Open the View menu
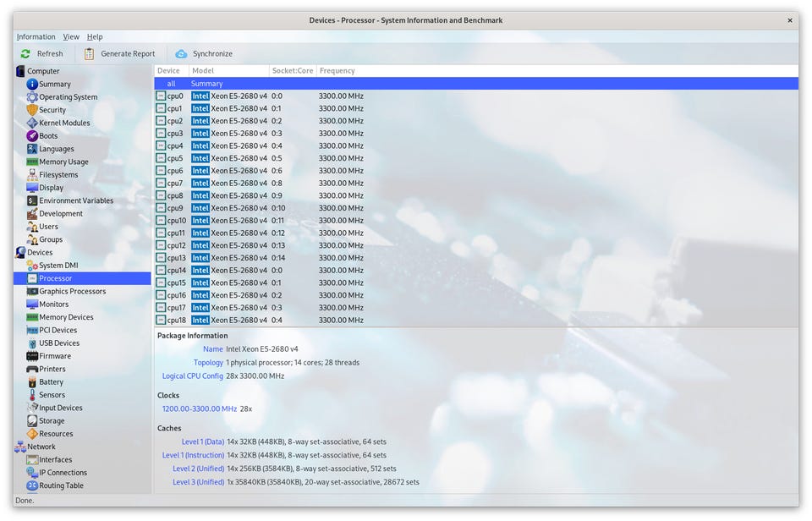 tap(71, 37)
